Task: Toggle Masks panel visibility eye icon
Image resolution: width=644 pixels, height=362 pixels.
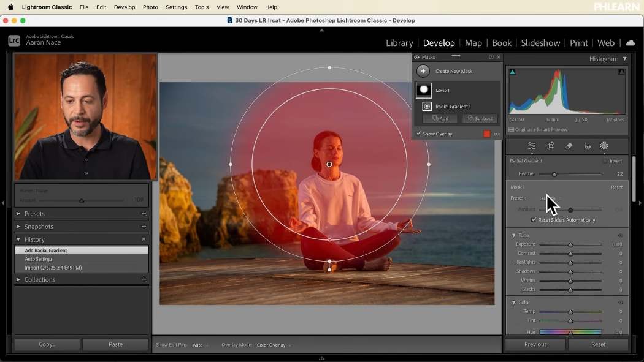Action: (x=417, y=57)
